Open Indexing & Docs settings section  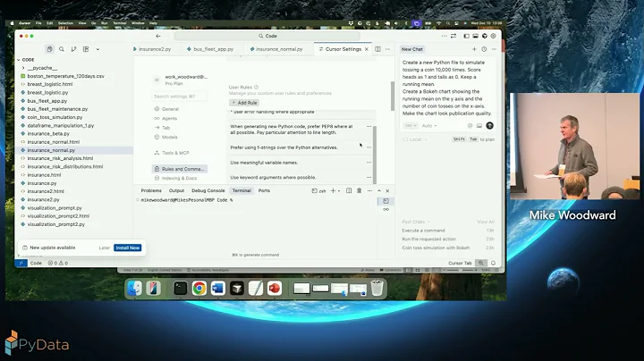pyautogui.click(x=179, y=178)
